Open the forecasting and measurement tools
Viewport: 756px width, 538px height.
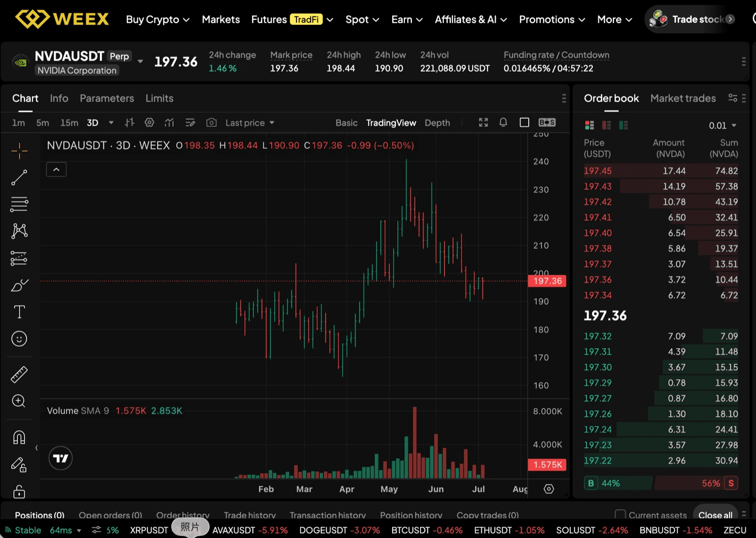point(19,258)
